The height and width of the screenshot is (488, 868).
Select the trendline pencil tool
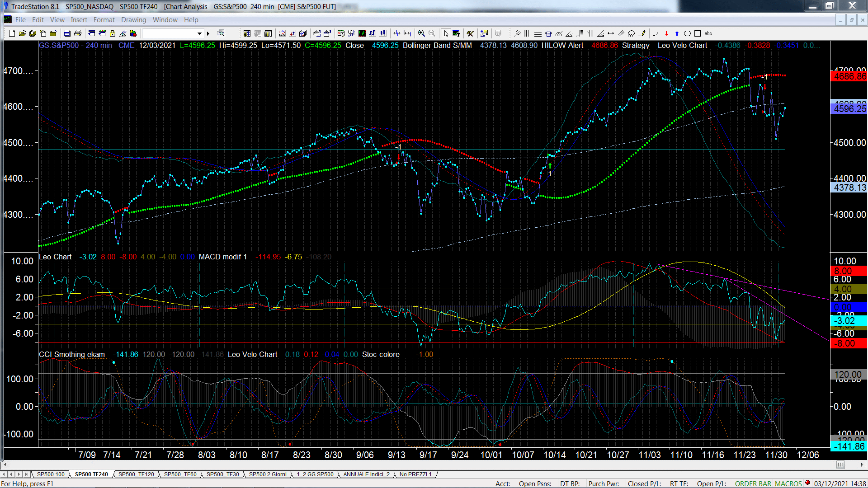[x=642, y=33]
